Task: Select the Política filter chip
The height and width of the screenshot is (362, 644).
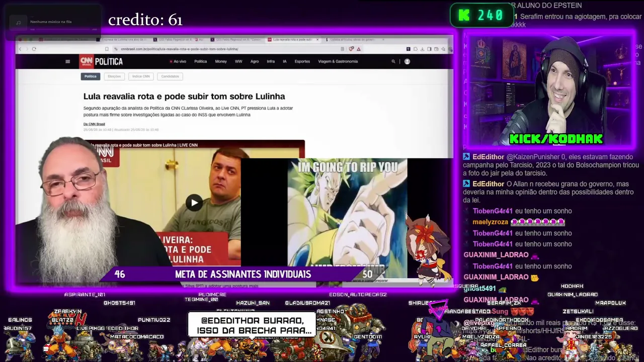Action: (x=91, y=76)
